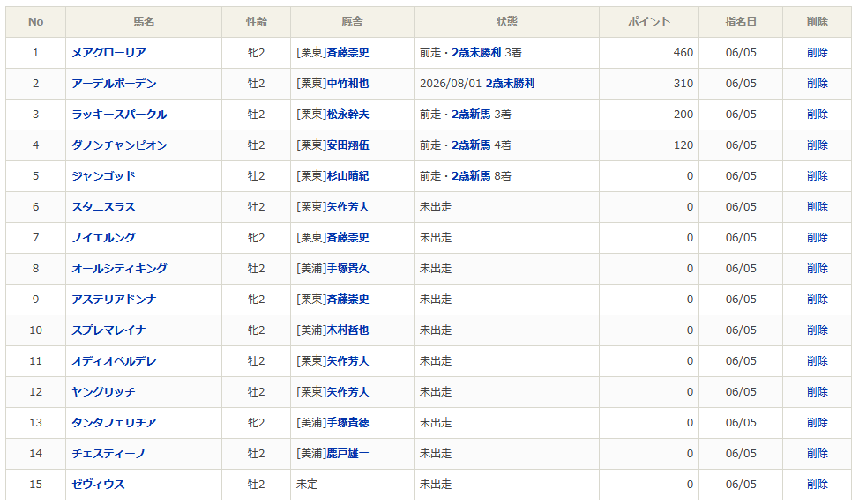Delete the チェスティーノ row
This screenshot has width=859, height=504.
[817, 453]
